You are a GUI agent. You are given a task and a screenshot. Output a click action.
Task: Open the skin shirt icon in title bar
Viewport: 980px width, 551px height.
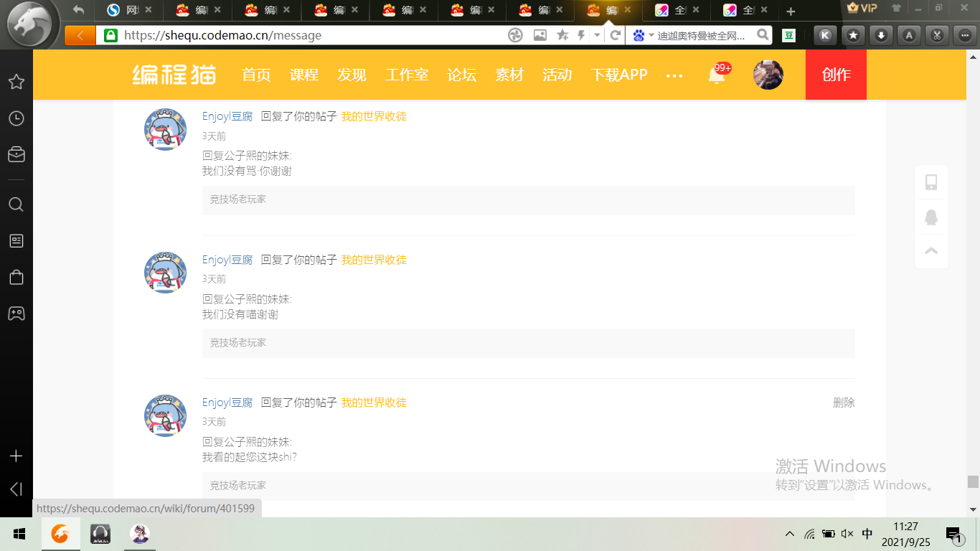[x=896, y=8]
